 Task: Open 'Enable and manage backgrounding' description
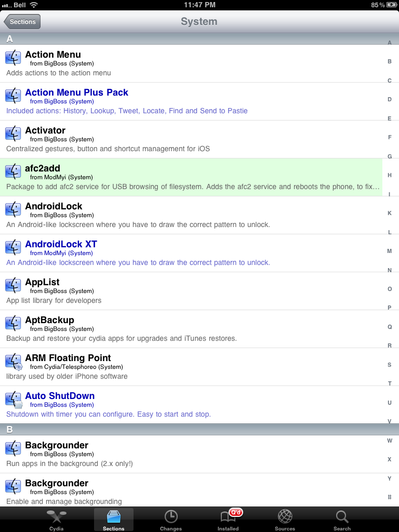coord(64,501)
